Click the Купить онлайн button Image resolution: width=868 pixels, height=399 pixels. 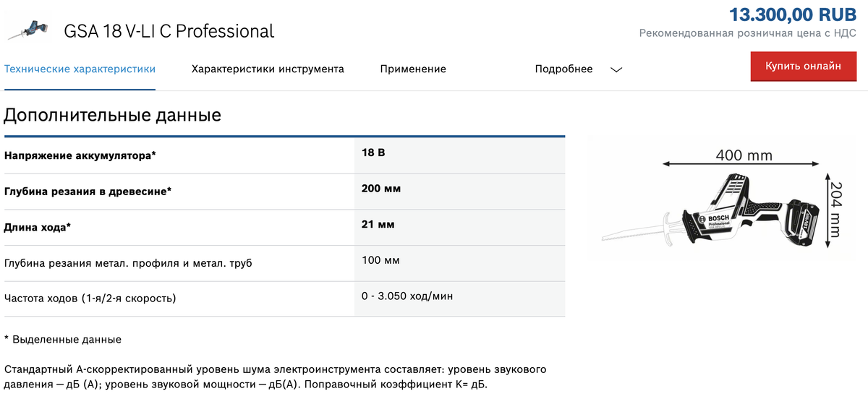pyautogui.click(x=804, y=66)
